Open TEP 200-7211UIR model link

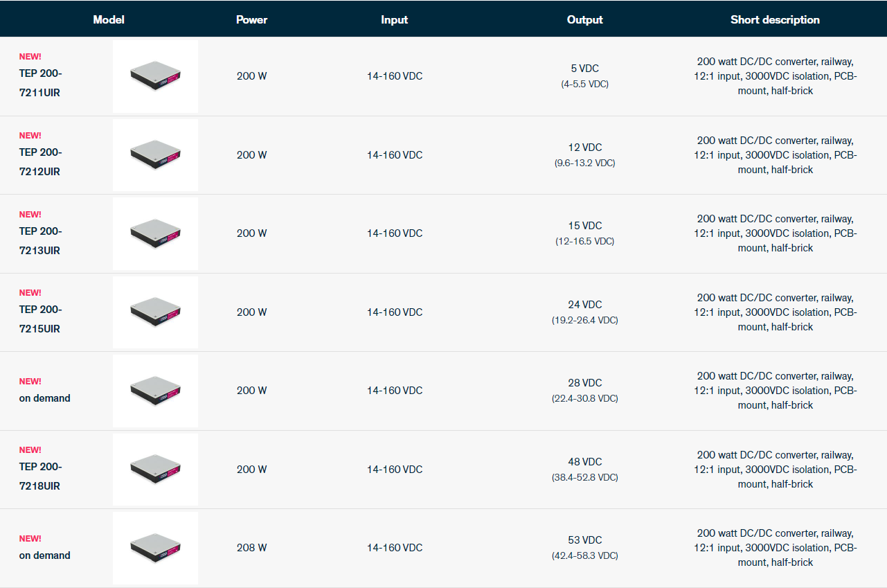[x=41, y=82]
